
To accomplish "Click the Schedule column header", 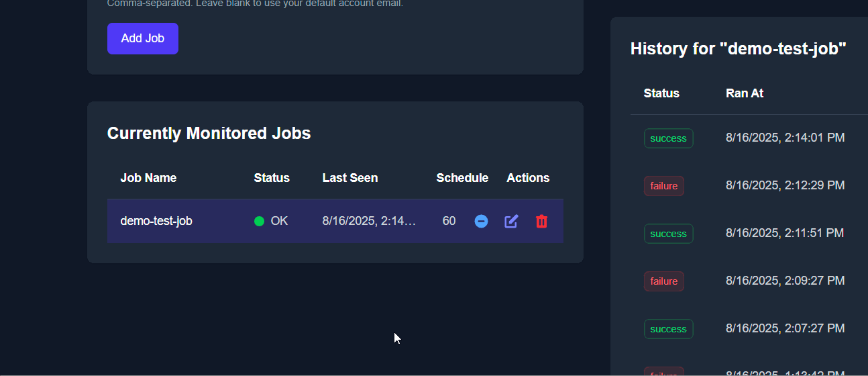I will (462, 178).
